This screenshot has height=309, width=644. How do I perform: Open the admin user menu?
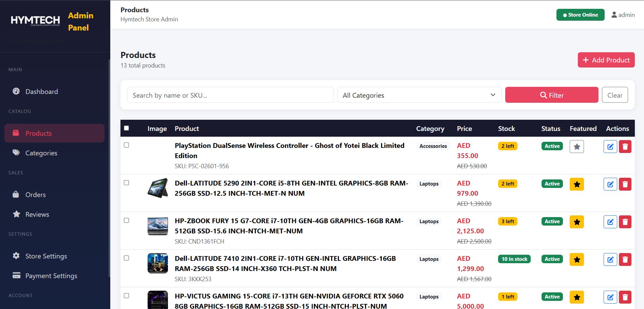pyautogui.click(x=623, y=15)
